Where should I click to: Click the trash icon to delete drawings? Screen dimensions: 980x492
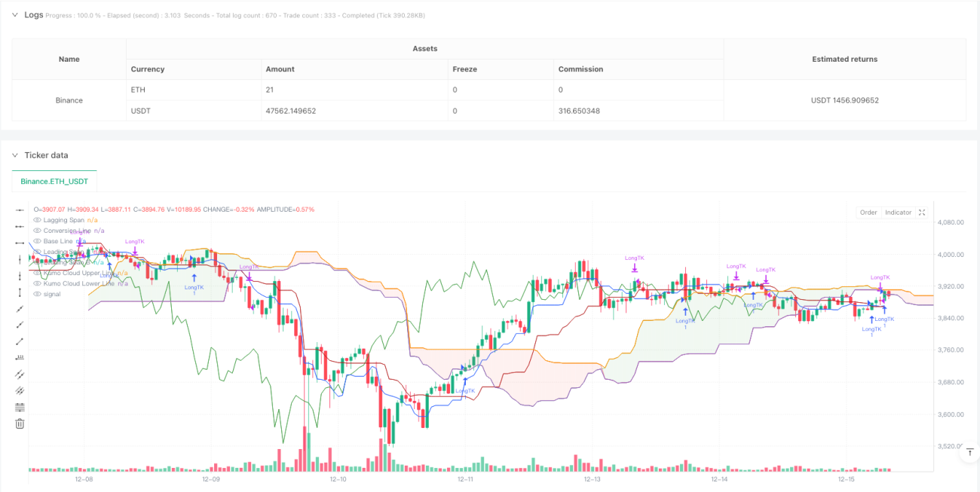click(20, 424)
